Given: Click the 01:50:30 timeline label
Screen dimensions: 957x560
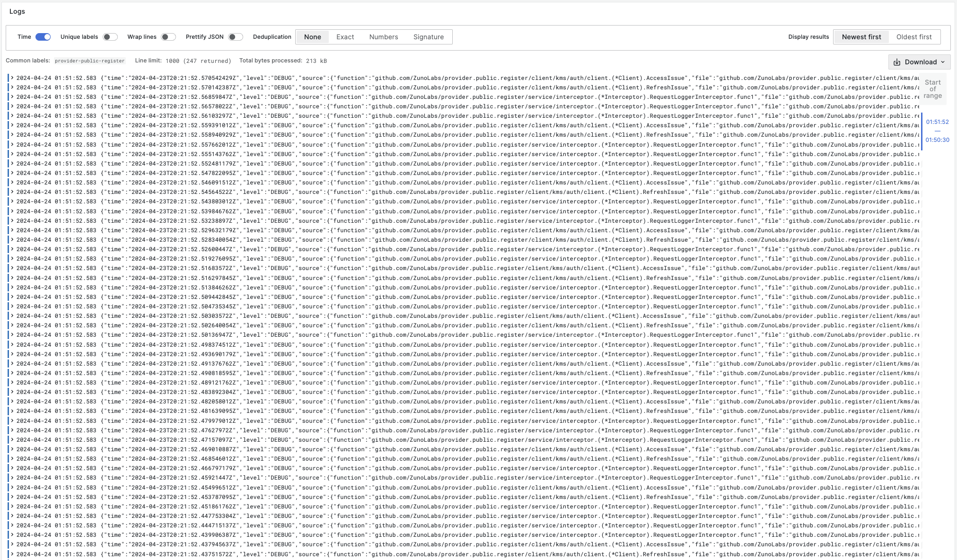Looking at the screenshot, I should click(x=937, y=140).
